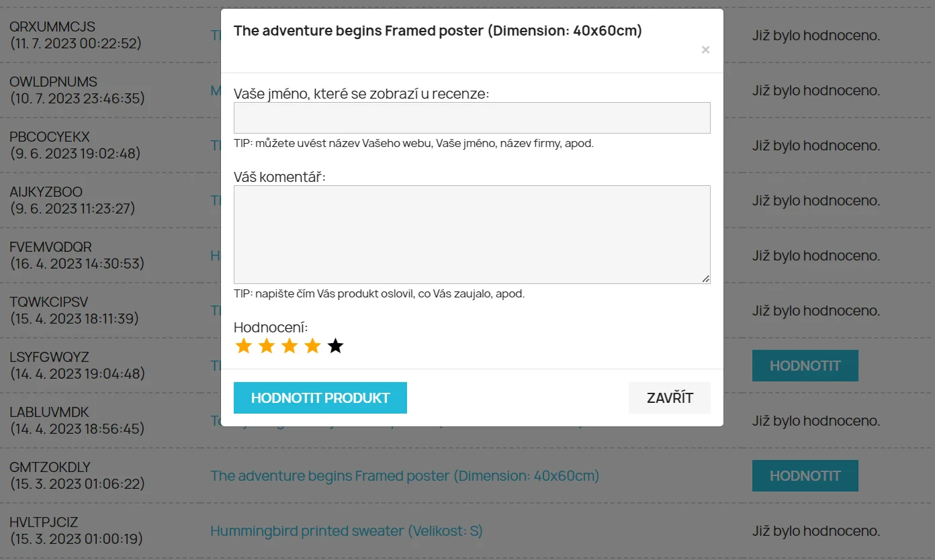The image size is (935, 560).
Task: Grab the comment textarea resize handle
Action: (706, 279)
